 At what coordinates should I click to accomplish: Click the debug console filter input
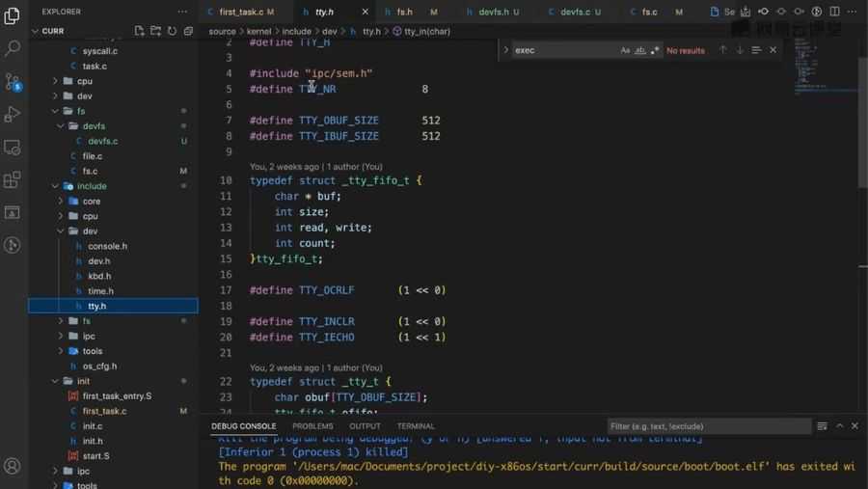pos(709,426)
